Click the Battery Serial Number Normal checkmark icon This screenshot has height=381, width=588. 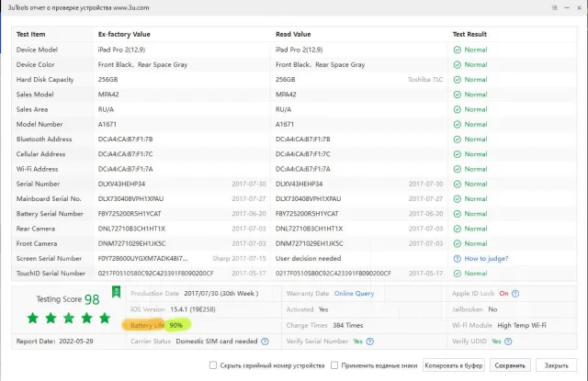coord(458,214)
